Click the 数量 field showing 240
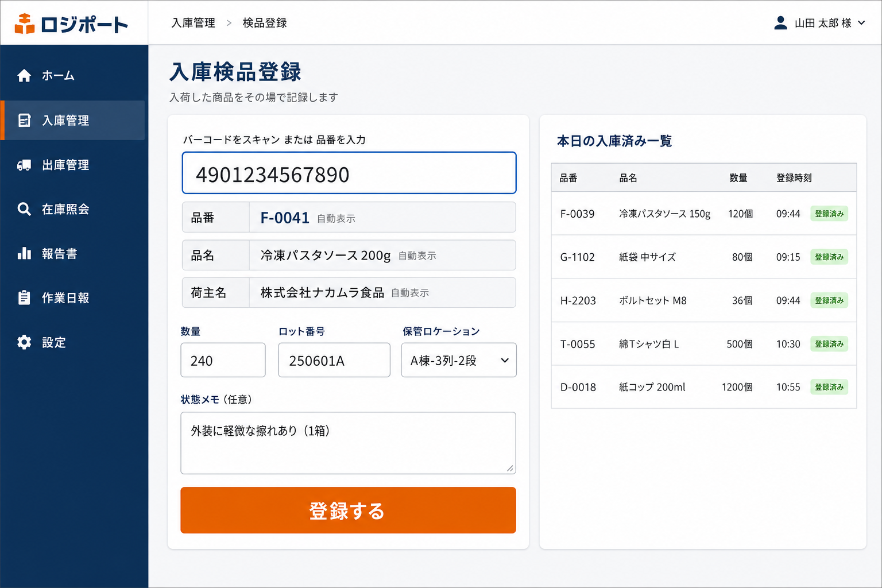This screenshot has width=882, height=588. pyautogui.click(x=223, y=360)
